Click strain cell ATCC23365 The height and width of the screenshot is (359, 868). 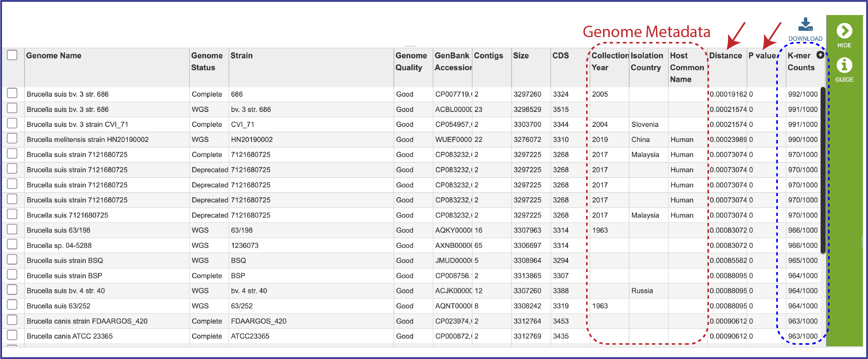250,336
